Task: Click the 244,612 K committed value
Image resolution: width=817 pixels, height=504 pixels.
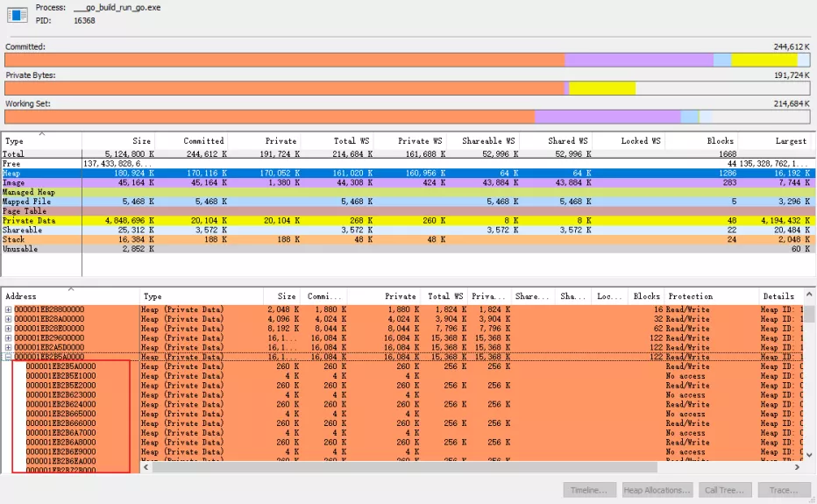Action: click(792, 46)
